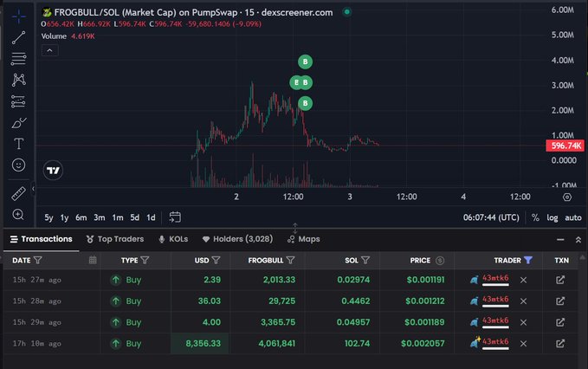
Task: Click the 06:07:44 (UTC) timezone clock
Action: 491,217
